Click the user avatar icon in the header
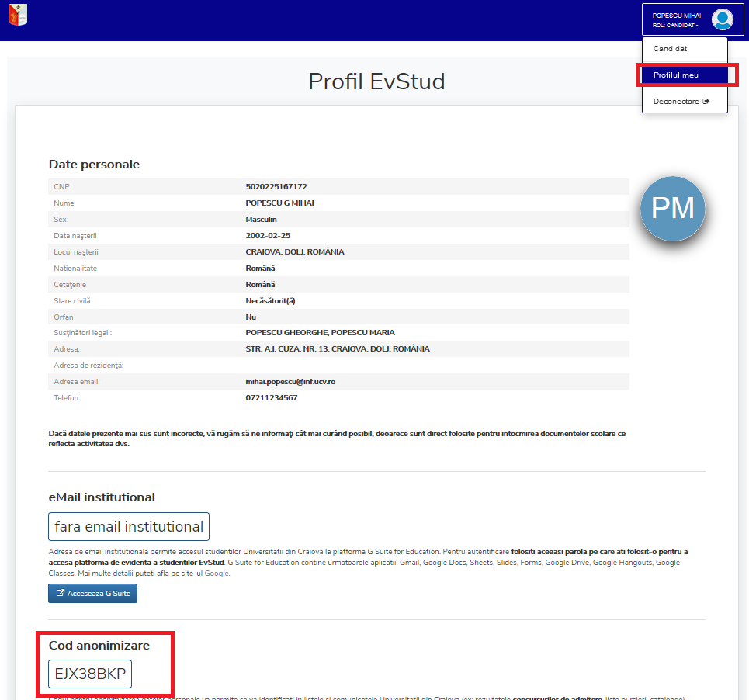 click(x=723, y=19)
